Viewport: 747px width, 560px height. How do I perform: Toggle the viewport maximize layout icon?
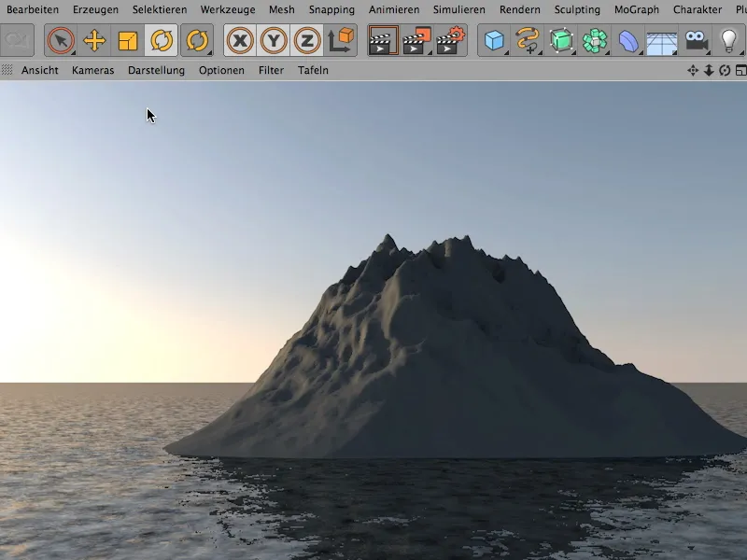pos(740,71)
